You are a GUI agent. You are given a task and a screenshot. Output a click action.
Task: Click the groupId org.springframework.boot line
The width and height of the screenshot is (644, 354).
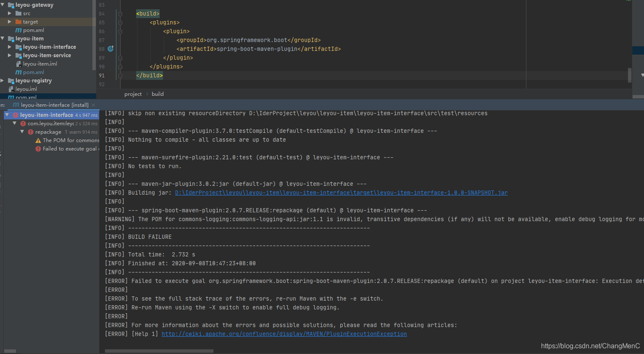click(x=249, y=40)
